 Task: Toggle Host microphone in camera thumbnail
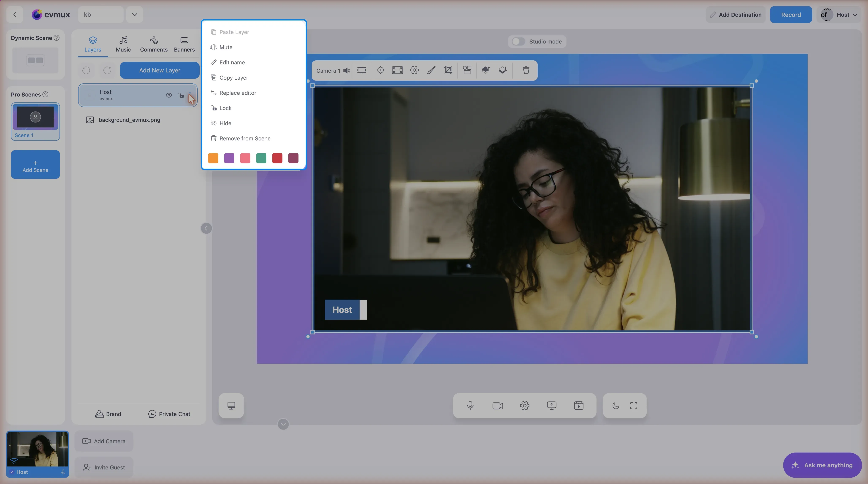(63, 472)
